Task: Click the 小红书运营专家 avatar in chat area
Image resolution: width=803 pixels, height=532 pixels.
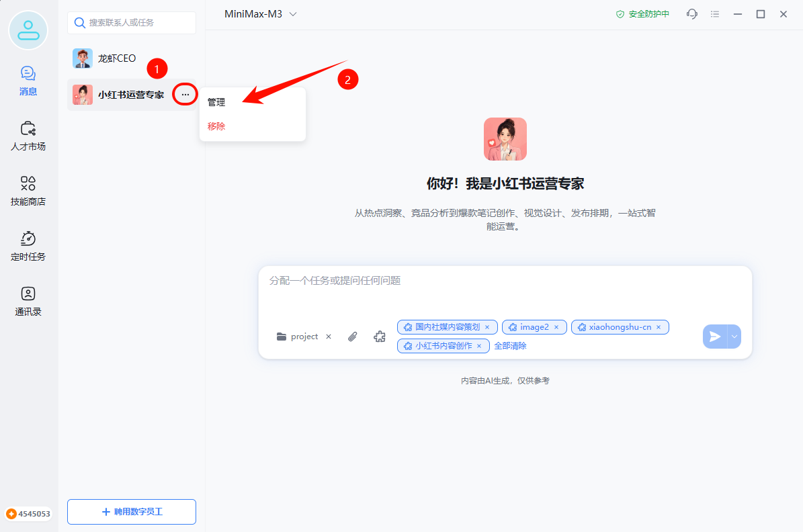Action: (x=505, y=139)
